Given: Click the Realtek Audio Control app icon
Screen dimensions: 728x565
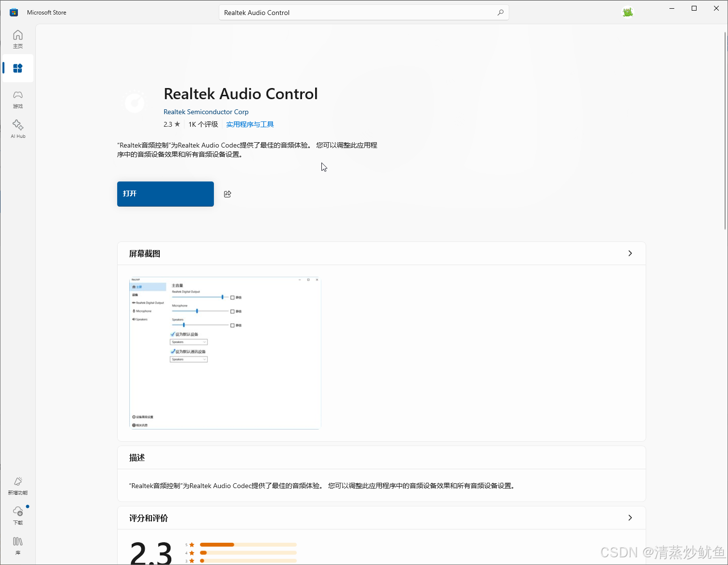Looking at the screenshot, I should (x=135, y=102).
